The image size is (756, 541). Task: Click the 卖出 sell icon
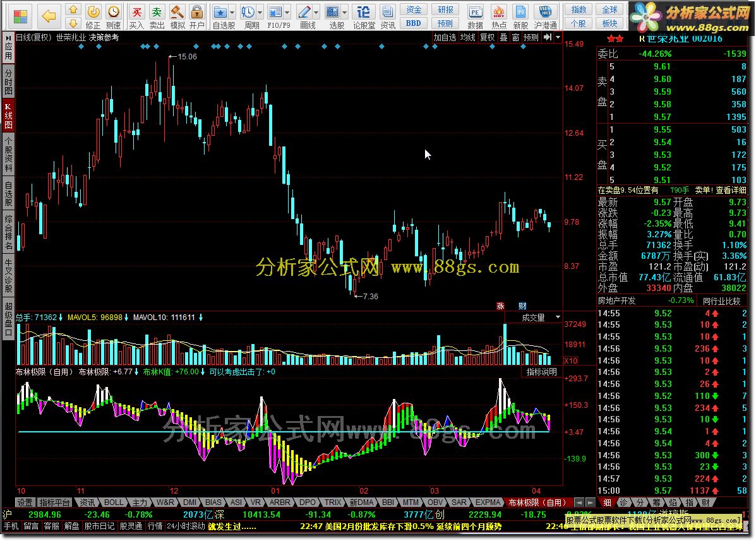[157, 16]
